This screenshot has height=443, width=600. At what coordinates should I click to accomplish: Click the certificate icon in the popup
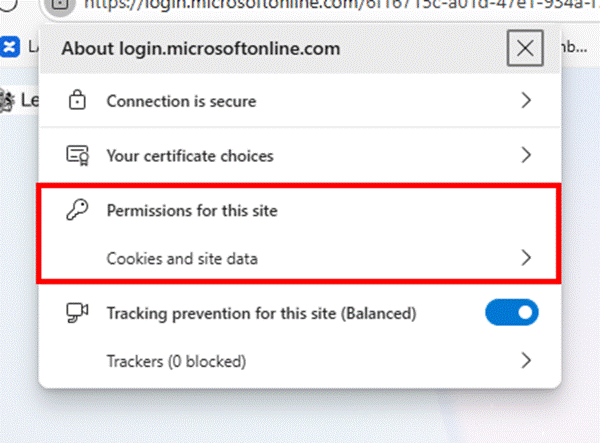point(77,156)
